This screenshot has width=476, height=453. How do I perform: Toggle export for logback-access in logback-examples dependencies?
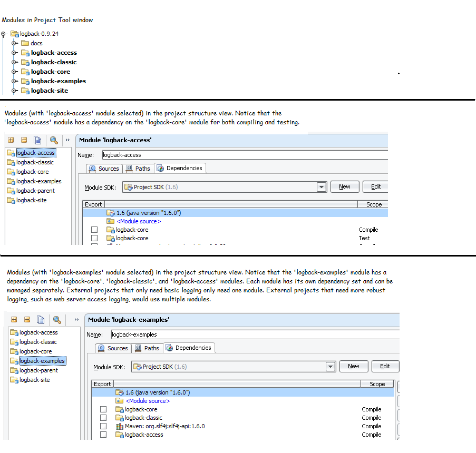(x=103, y=435)
